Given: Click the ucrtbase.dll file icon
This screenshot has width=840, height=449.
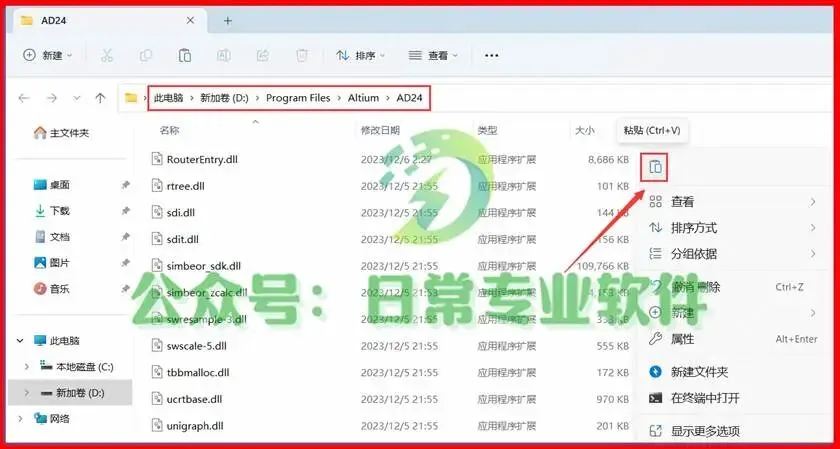Looking at the screenshot, I should click(x=156, y=399).
